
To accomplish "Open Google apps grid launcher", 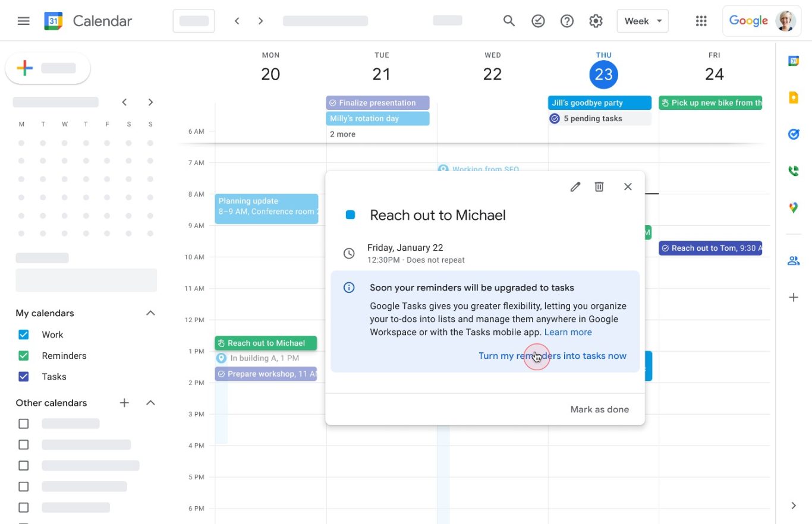I will [701, 21].
